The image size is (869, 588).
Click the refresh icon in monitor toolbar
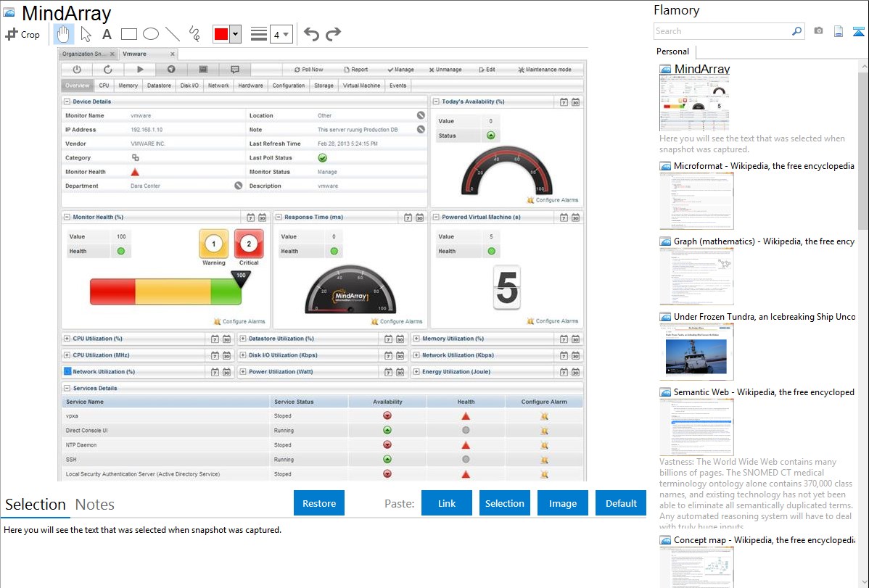coord(108,70)
